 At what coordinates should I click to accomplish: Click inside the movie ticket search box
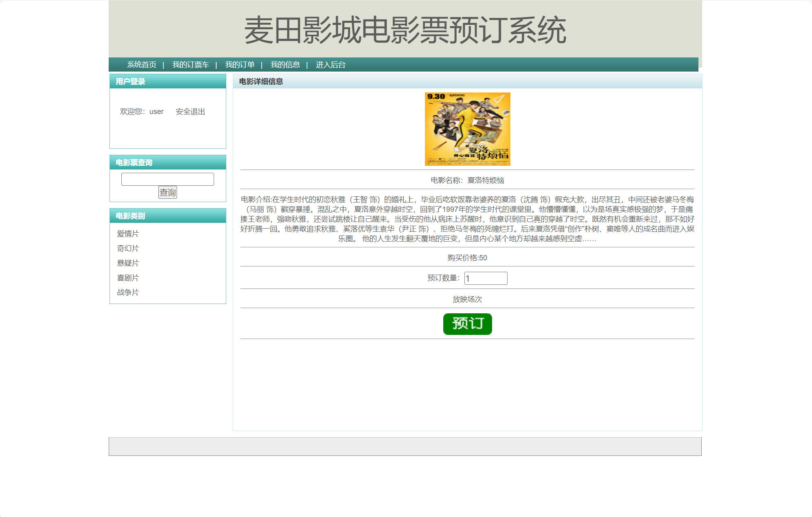pyautogui.click(x=167, y=179)
